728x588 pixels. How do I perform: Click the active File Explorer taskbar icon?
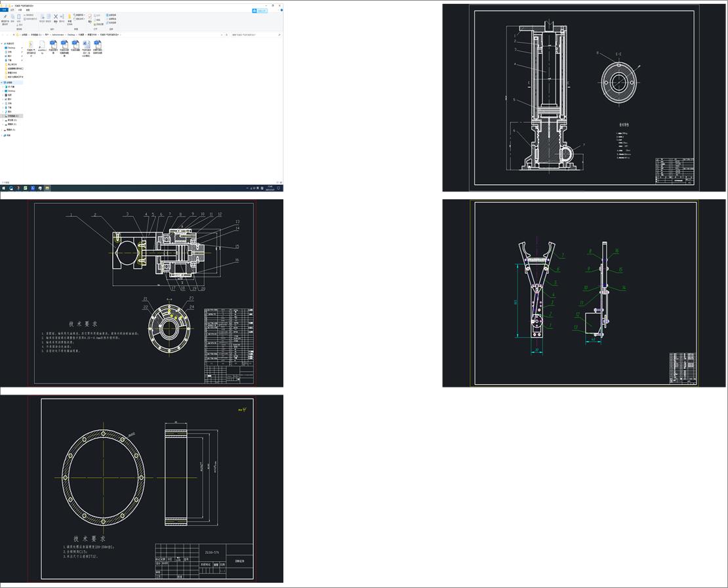(x=47, y=188)
